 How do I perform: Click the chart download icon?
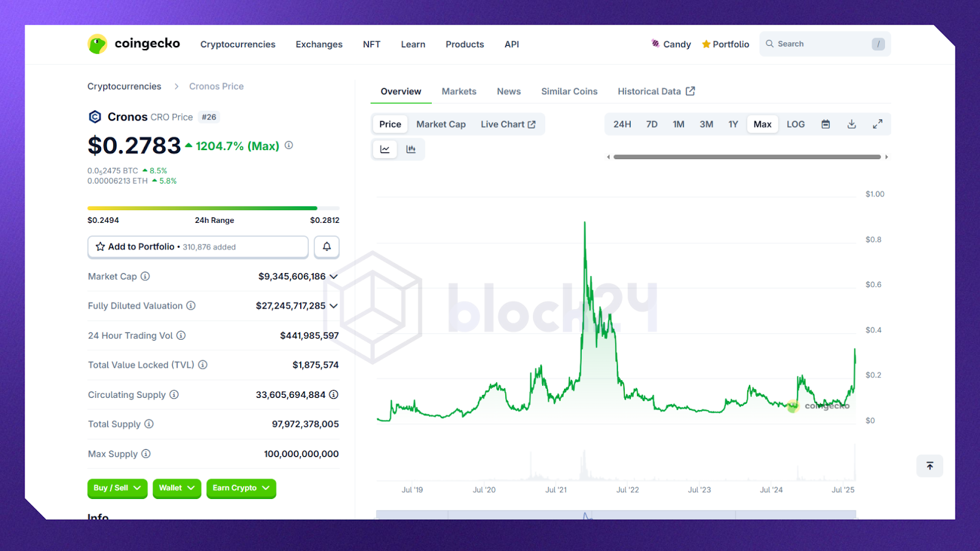click(x=851, y=124)
